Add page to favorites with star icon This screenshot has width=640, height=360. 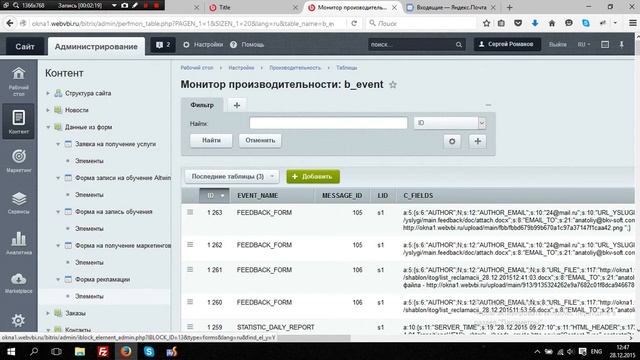(393, 84)
